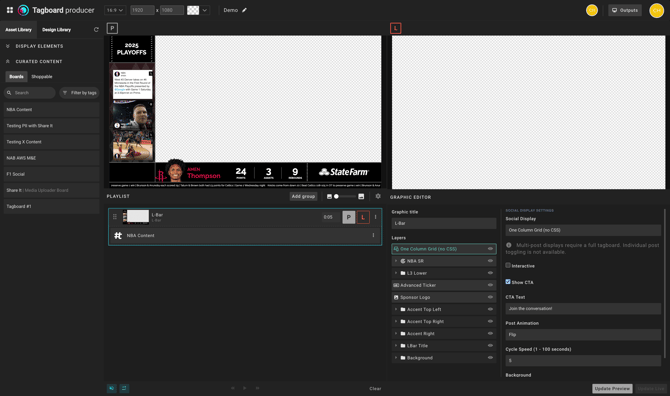Open the canvas background dropdown arrow
This screenshot has width=670, height=396.
click(x=205, y=10)
